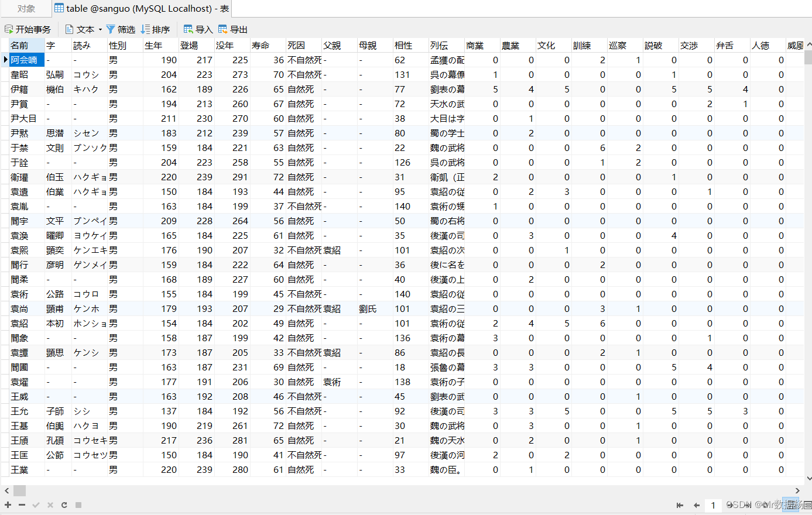
Task: Click the 人徳 column header
Action: 768,45
